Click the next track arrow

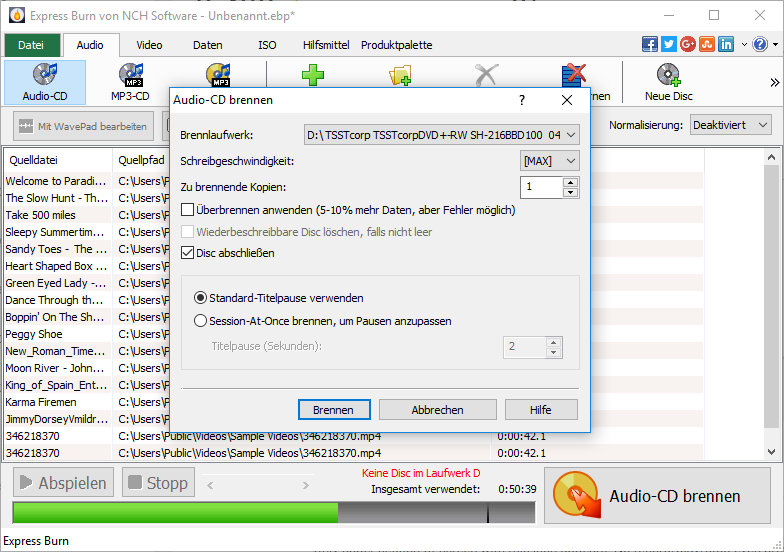306,485
